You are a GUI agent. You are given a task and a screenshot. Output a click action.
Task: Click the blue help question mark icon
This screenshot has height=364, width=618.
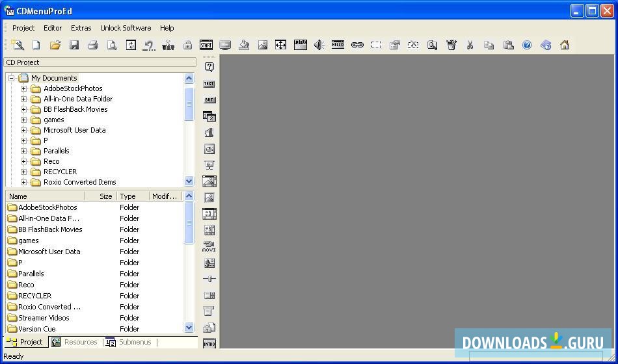(x=527, y=45)
